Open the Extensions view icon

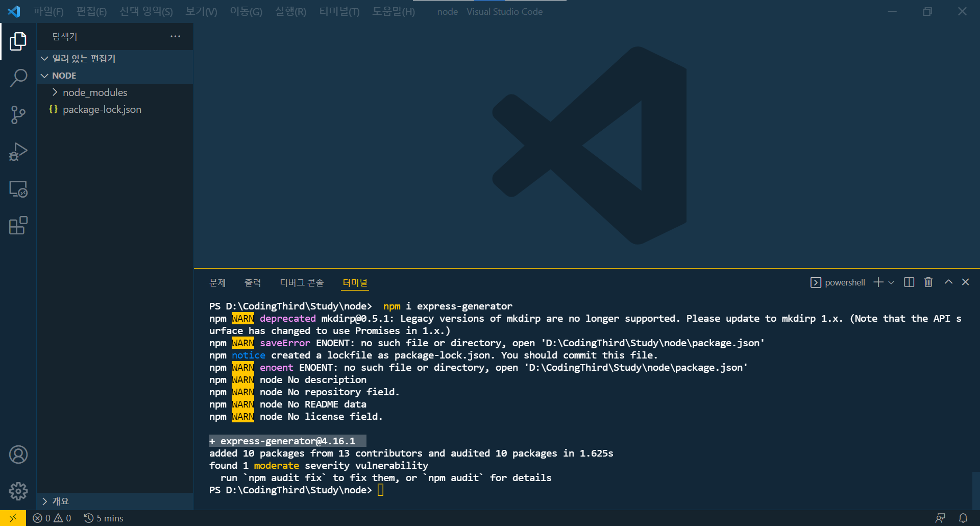[x=18, y=226]
